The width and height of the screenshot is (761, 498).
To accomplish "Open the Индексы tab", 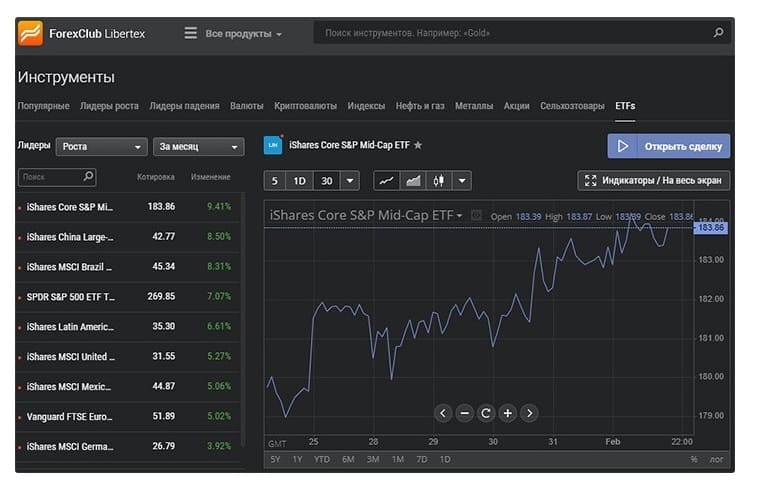I will (x=366, y=106).
